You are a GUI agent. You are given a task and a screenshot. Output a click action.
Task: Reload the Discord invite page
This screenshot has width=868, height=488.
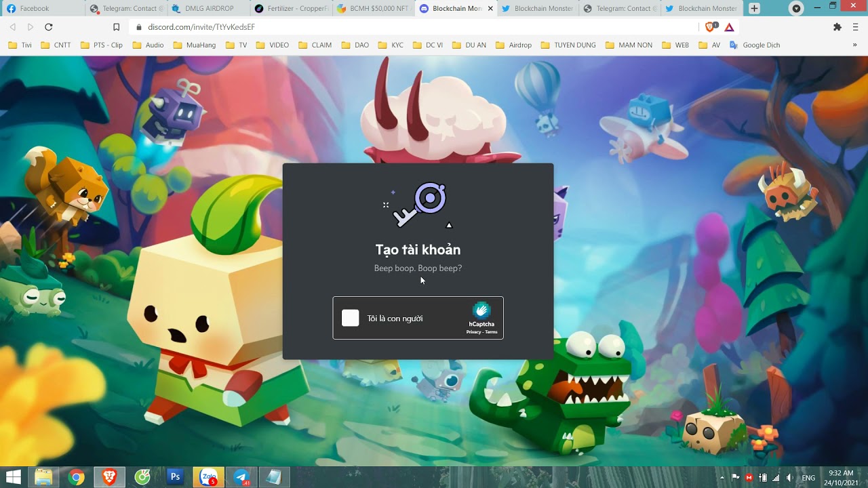point(49,27)
